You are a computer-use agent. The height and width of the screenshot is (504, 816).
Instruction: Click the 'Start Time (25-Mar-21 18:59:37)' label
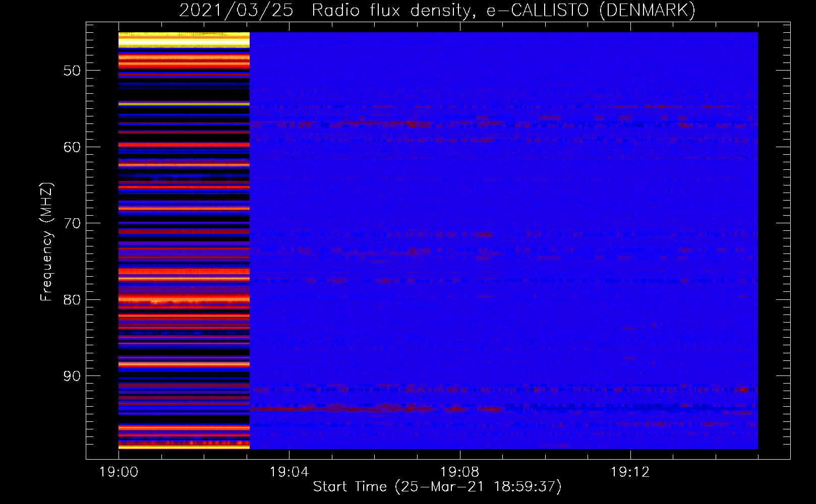click(437, 487)
